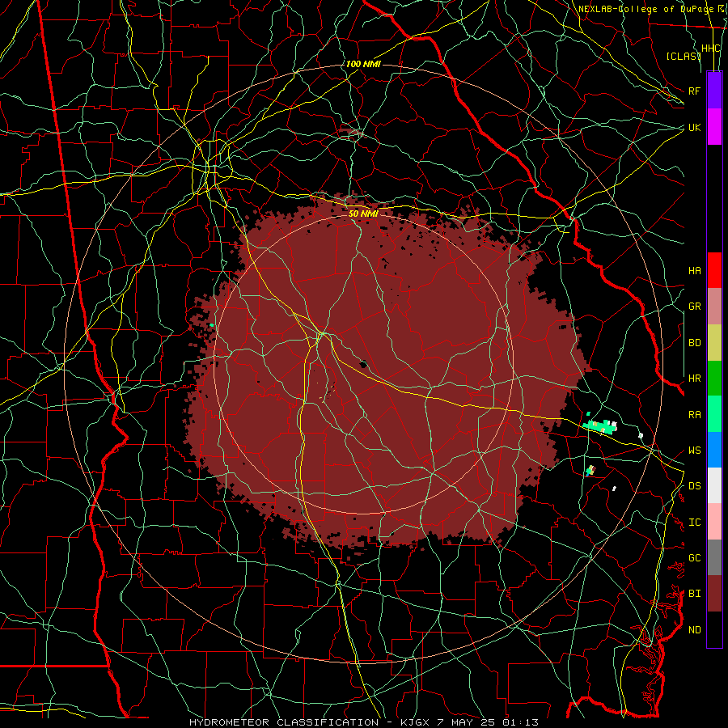Click the mint RA legend swatch
The image size is (728, 728).
[x=714, y=414]
